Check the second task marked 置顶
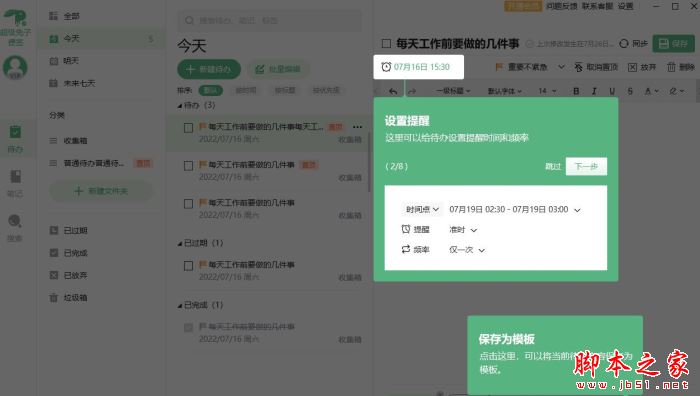Viewport: 700px width, 396px height. pos(188,166)
